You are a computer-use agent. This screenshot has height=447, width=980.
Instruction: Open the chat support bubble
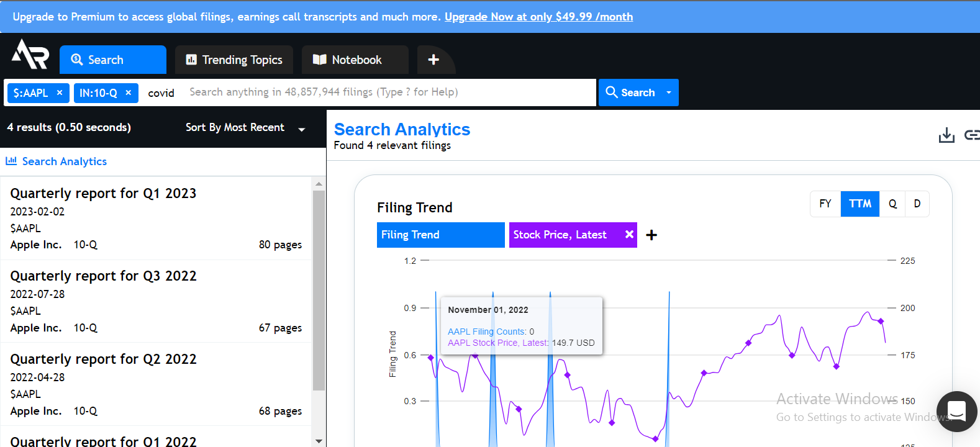click(956, 411)
